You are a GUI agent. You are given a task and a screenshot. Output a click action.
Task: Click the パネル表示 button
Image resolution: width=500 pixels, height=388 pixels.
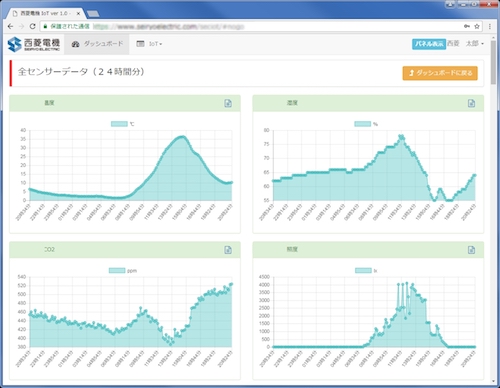point(429,44)
